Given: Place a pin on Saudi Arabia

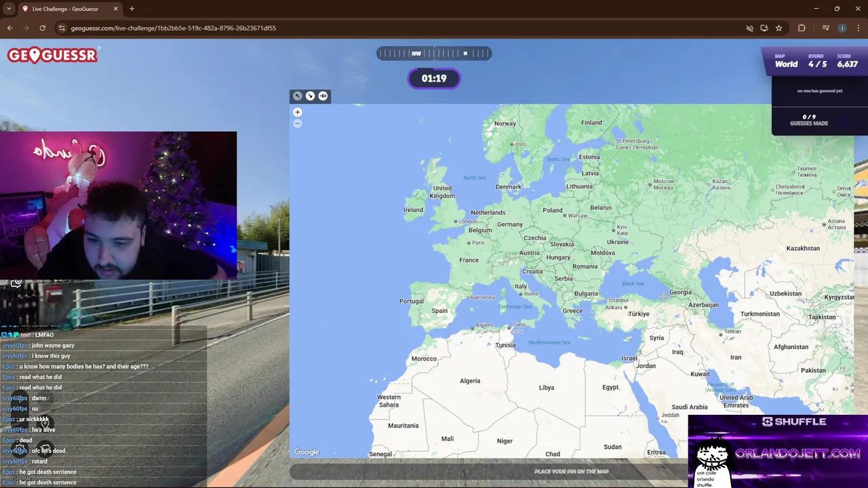Looking at the screenshot, I should click(x=689, y=407).
